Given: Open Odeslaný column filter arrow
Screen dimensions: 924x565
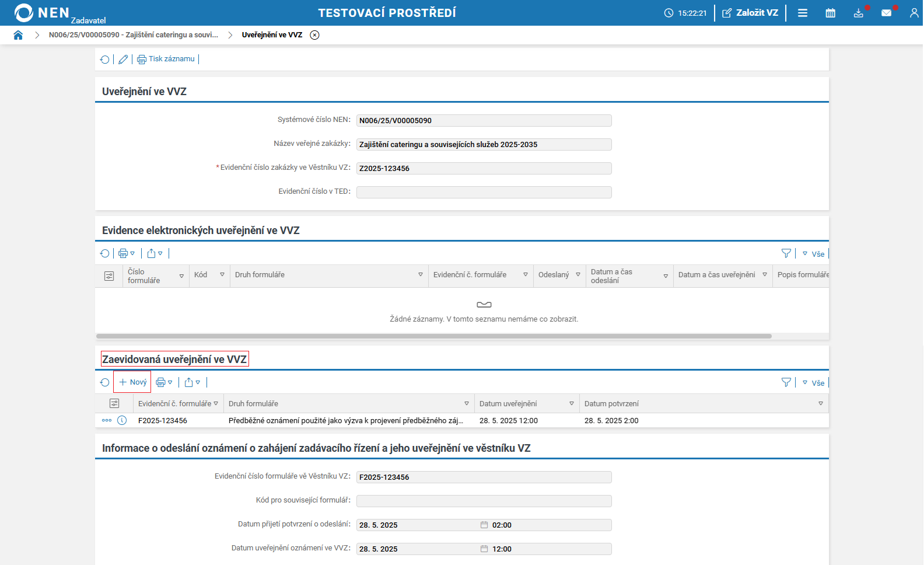Looking at the screenshot, I should [x=578, y=274].
